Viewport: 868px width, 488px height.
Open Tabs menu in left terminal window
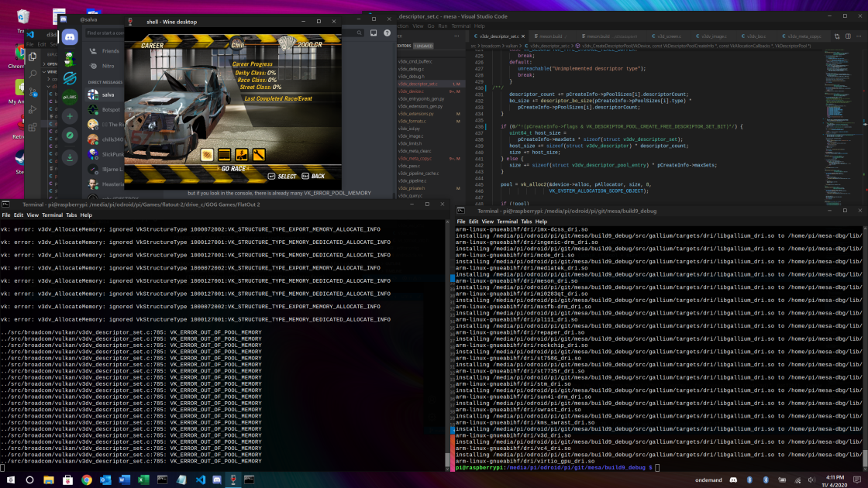pos(71,215)
